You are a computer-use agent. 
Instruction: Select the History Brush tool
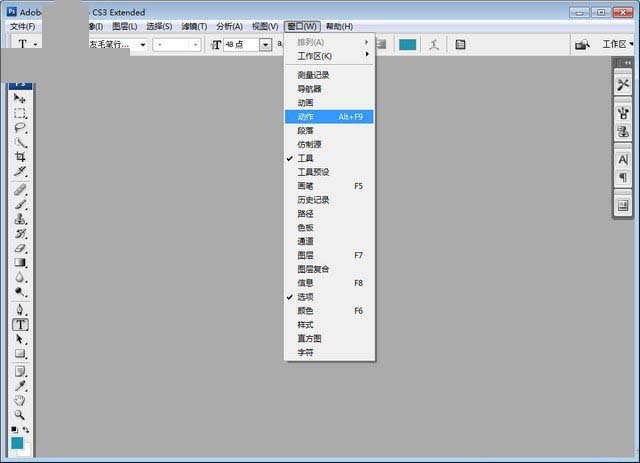20,234
